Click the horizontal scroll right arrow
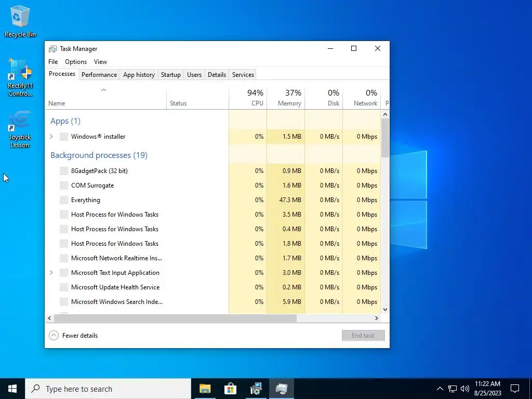The image size is (532, 399). click(x=376, y=318)
